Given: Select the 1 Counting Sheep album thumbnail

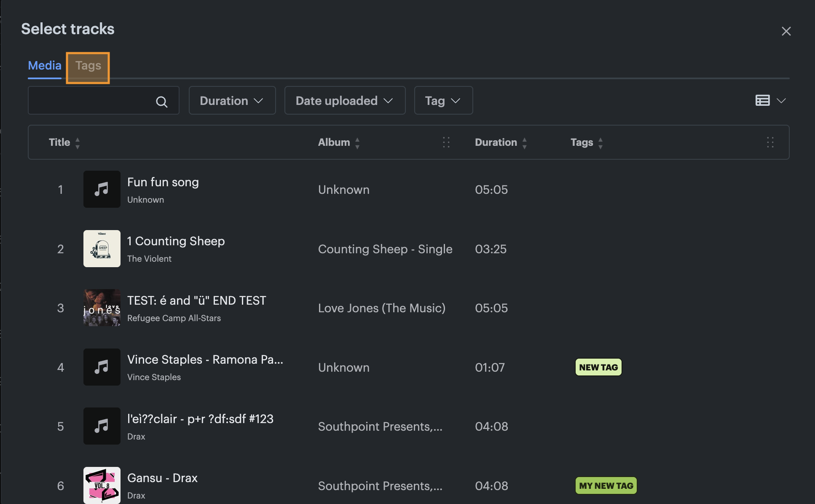Looking at the screenshot, I should (102, 249).
